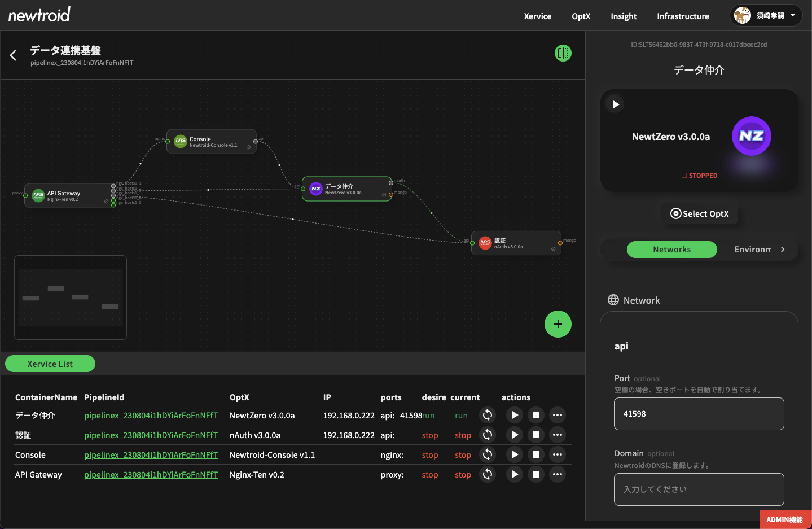812x529 pixels.
Task: Focus the Domain input field
Action: pos(699,489)
